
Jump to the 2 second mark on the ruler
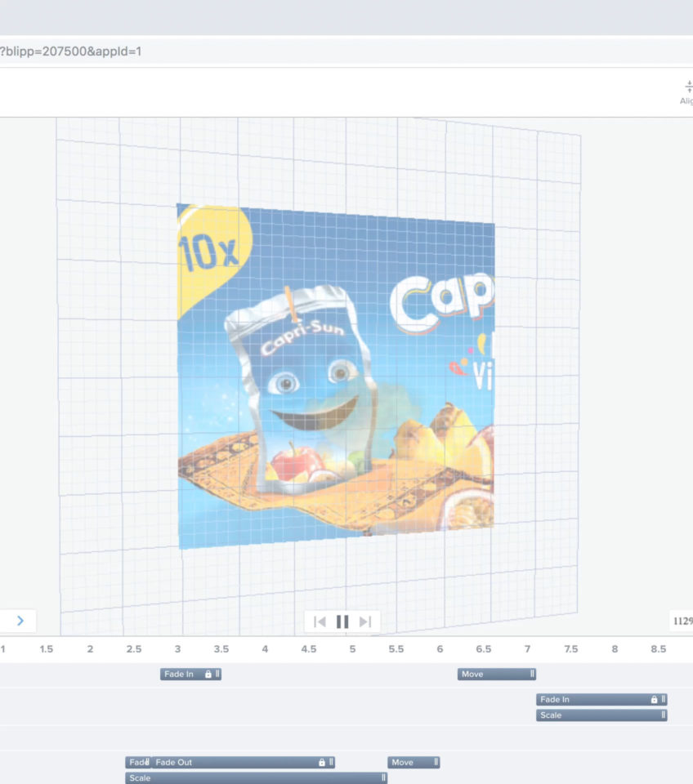(90, 649)
